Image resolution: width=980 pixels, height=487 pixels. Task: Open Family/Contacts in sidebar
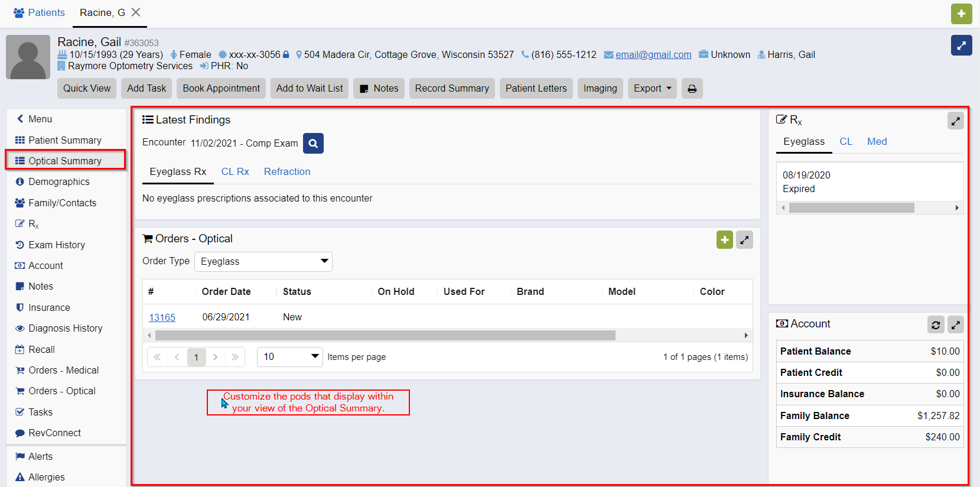(x=66, y=203)
